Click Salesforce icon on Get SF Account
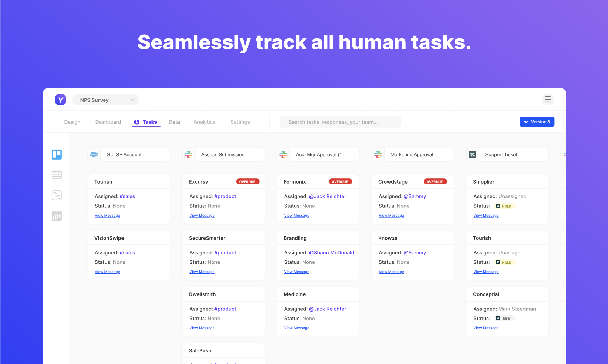 pos(94,154)
